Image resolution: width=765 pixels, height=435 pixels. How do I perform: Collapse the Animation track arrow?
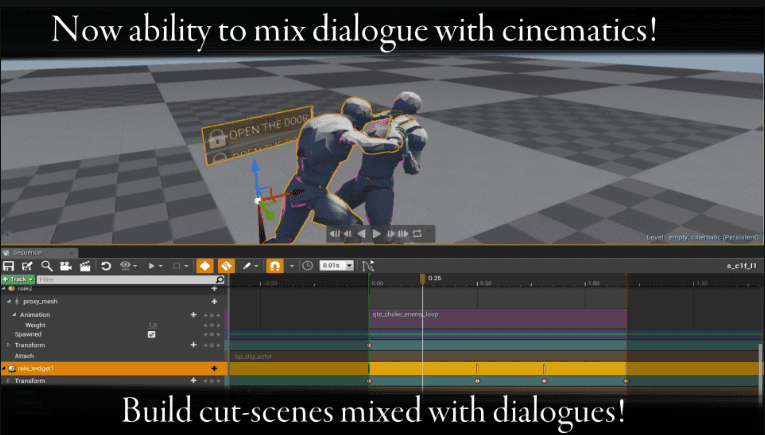[14, 315]
